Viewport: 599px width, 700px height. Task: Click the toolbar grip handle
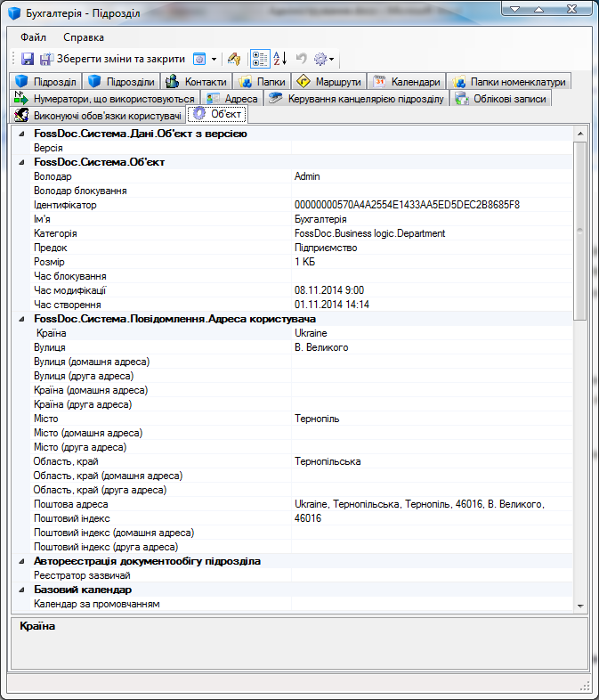point(14,59)
